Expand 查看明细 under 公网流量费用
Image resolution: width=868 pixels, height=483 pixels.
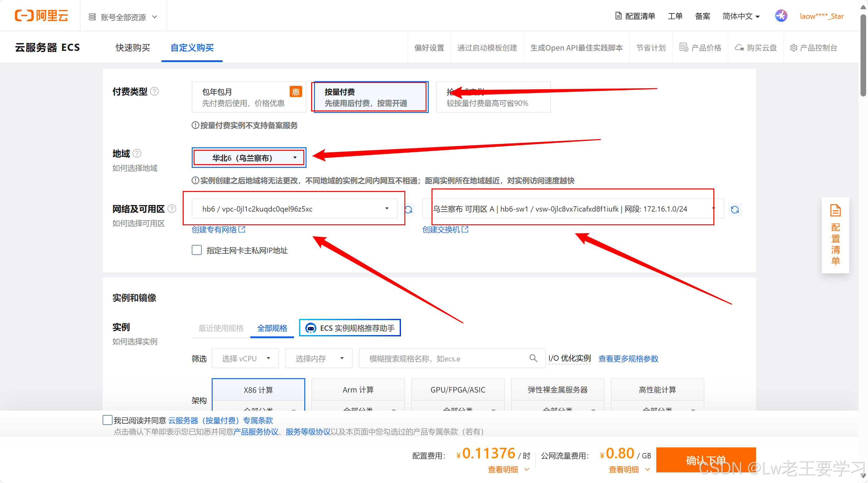pos(629,469)
